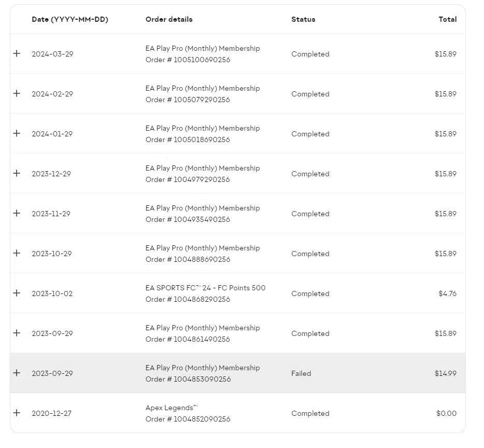The width and height of the screenshot is (484, 448).
Task: Select the Order details column header
Action: 169,20
